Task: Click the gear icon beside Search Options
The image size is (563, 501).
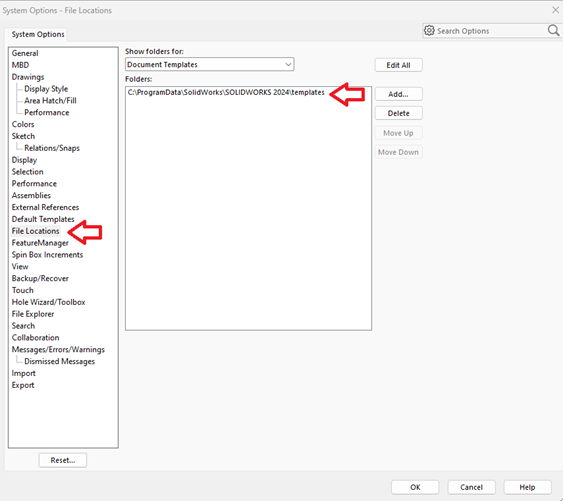Action: coord(429,31)
